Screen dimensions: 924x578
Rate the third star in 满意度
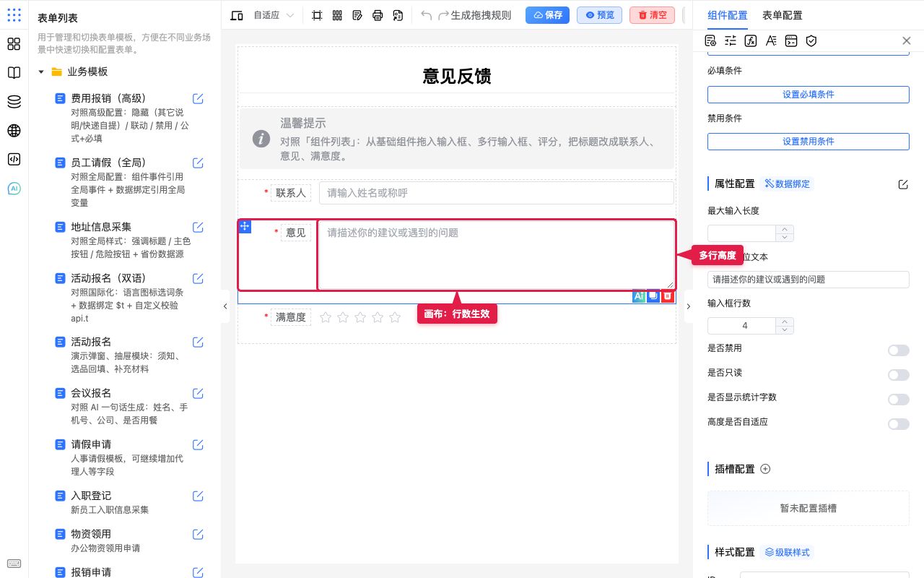[x=360, y=317]
